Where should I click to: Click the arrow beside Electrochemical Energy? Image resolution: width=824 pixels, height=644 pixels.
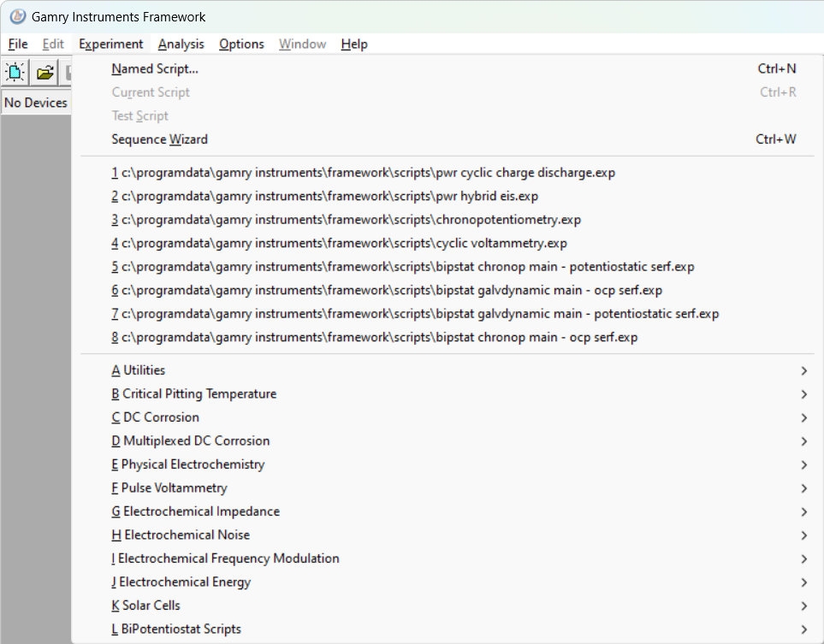[x=804, y=582]
